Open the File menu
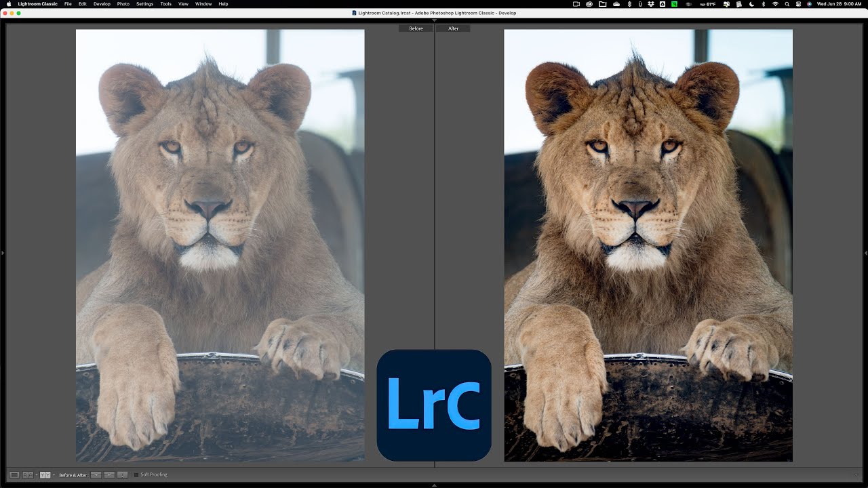The image size is (868, 488). tap(68, 4)
